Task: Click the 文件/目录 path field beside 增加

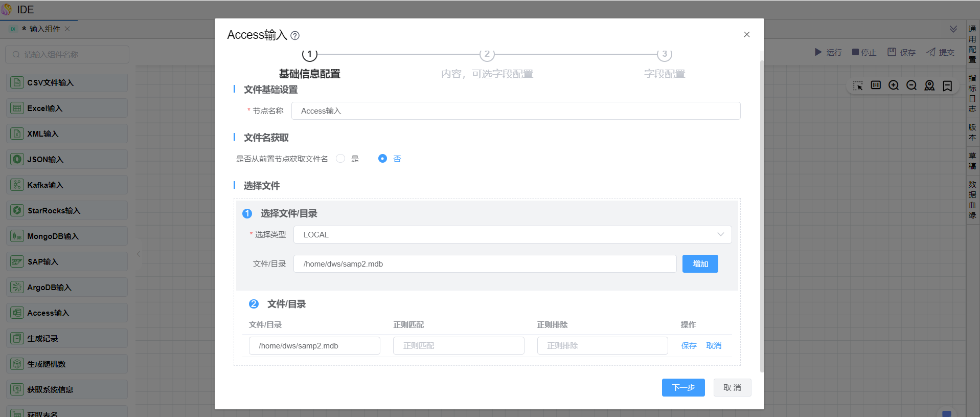Action: coord(485,264)
